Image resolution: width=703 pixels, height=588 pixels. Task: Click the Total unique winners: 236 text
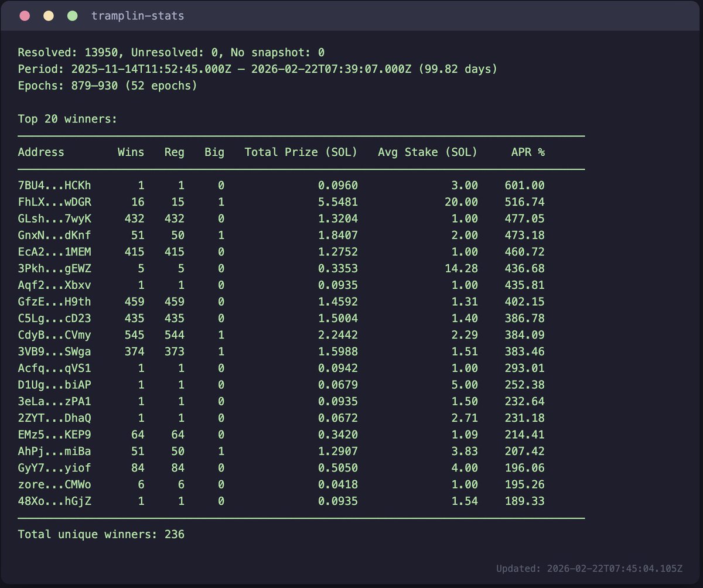(x=102, y=534)
